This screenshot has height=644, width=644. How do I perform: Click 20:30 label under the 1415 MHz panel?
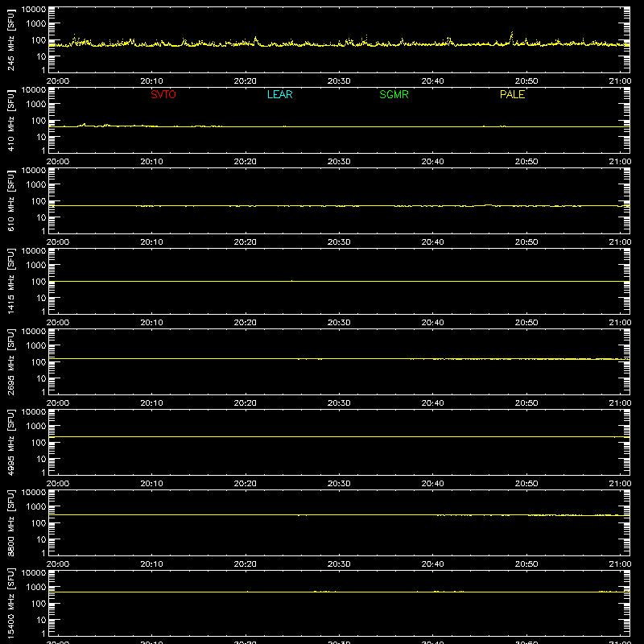[339, 323]
